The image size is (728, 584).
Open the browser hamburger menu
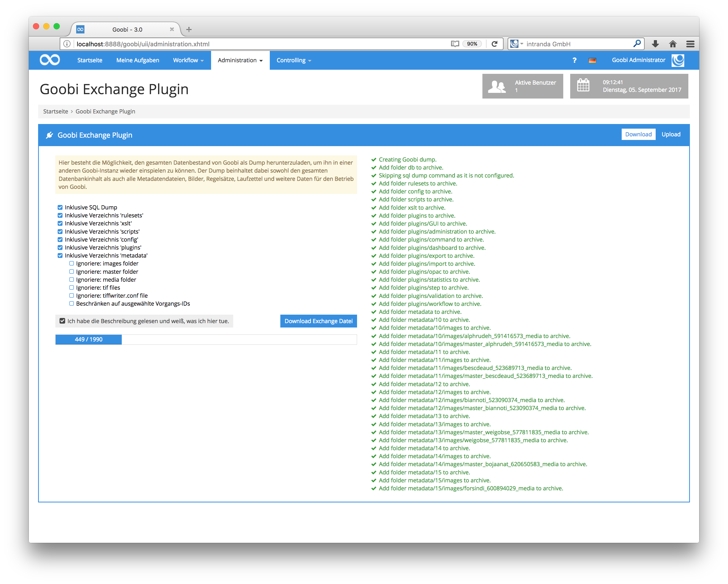pyautogui.click(x=690, y=44)
